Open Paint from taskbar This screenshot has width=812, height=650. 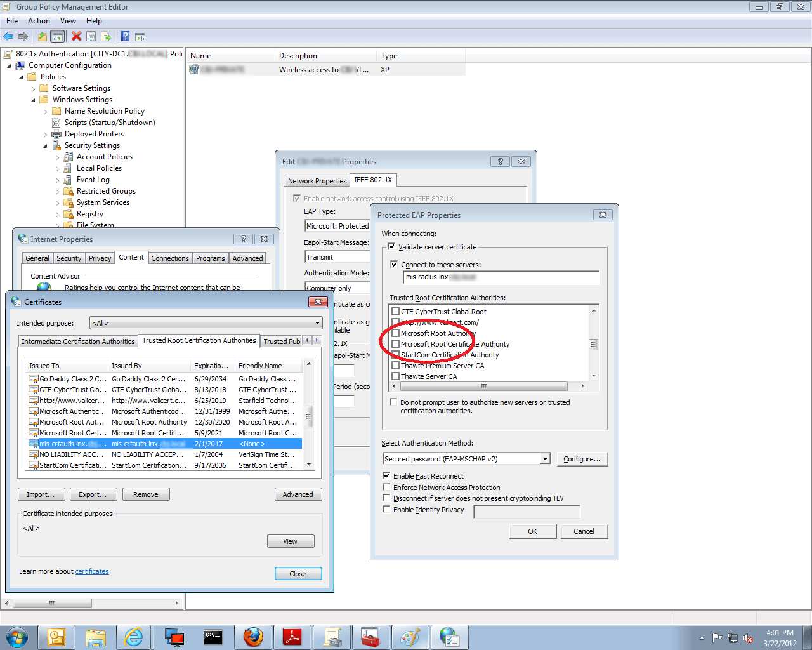410,637
